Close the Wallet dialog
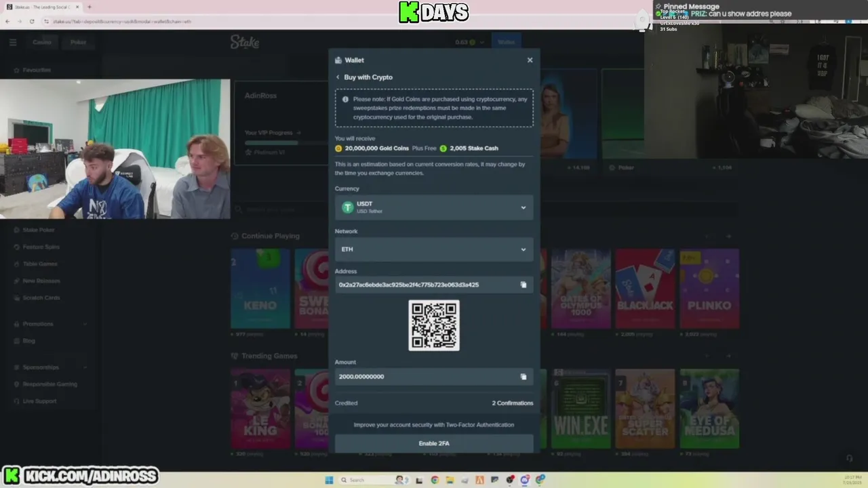 click(530, 60)
